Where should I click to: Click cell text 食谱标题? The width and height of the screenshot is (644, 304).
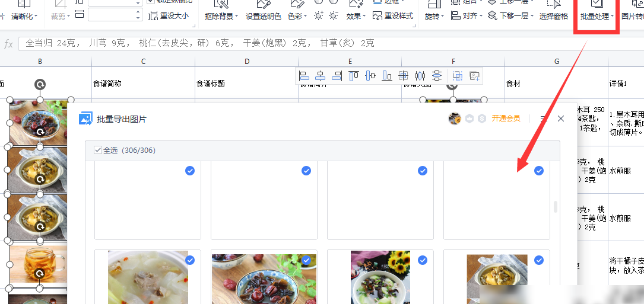coord(211,84)
